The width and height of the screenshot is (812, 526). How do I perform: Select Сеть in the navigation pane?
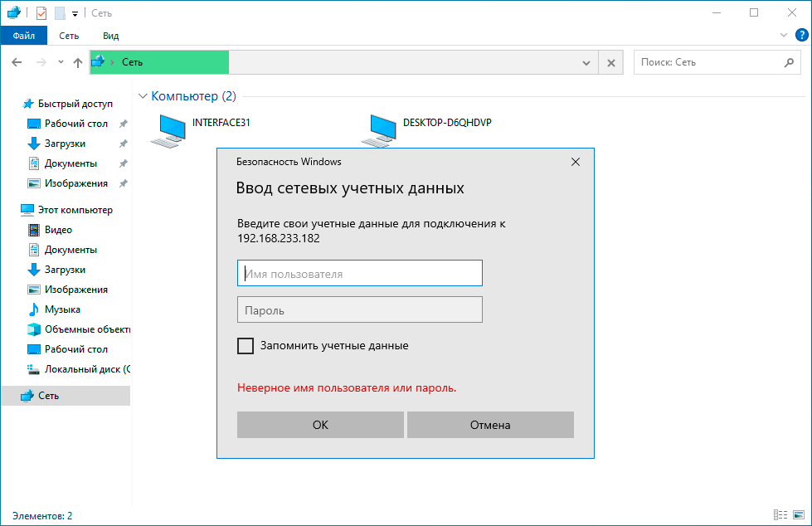point(66,396)
